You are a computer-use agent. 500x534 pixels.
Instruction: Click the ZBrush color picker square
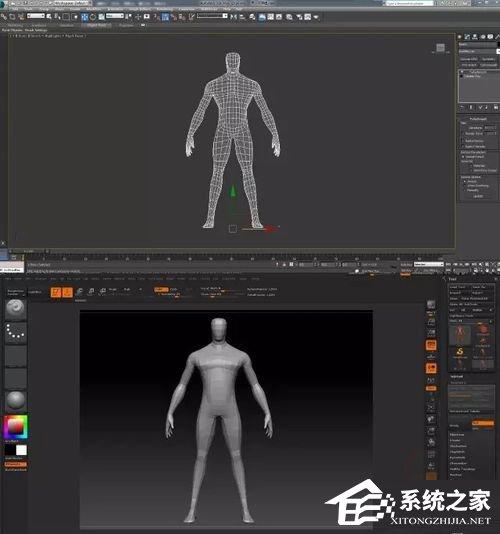(15, 427)
